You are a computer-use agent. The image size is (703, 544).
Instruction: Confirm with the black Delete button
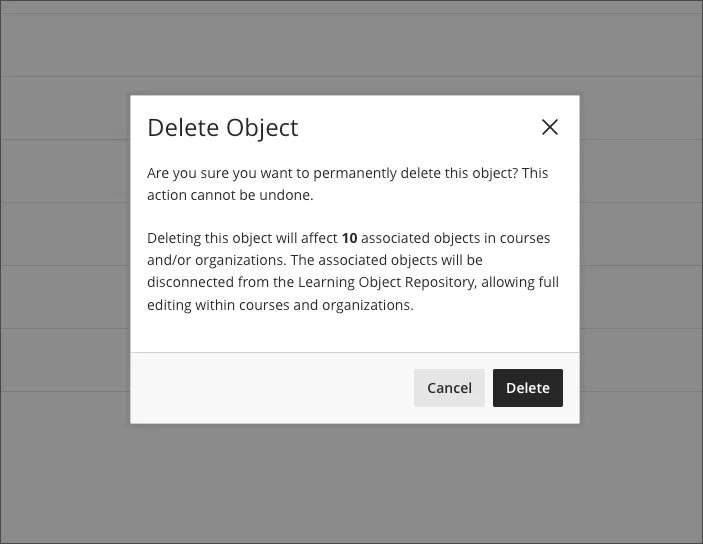point(527,388)
